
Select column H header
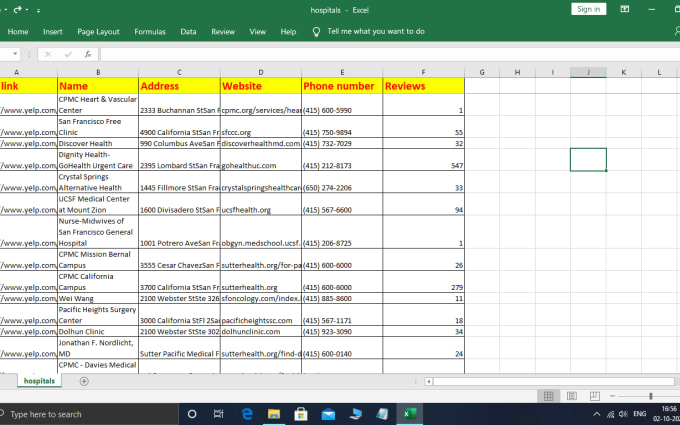click(517, 72)
